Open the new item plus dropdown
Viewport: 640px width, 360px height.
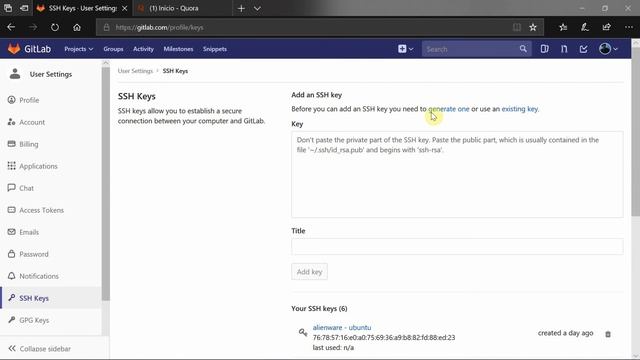[x=405, y=49]
